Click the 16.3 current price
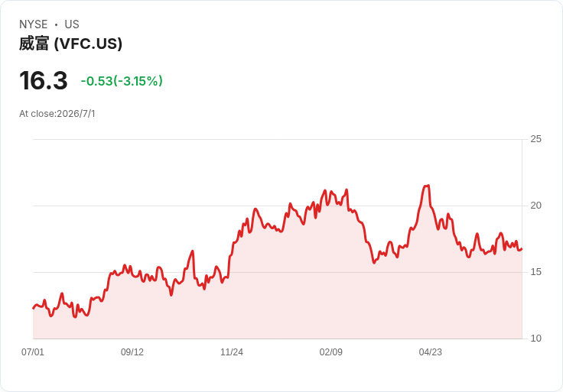Image resolution: width=563 pixels, height=392 pixels. (x=44, y=81)
